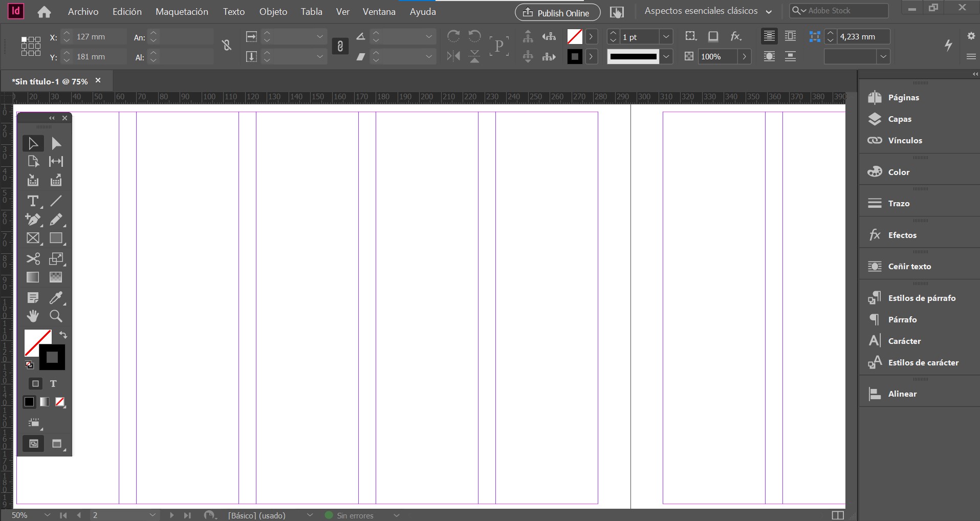
Task: Select the Scissors tool
Action: 33,259
